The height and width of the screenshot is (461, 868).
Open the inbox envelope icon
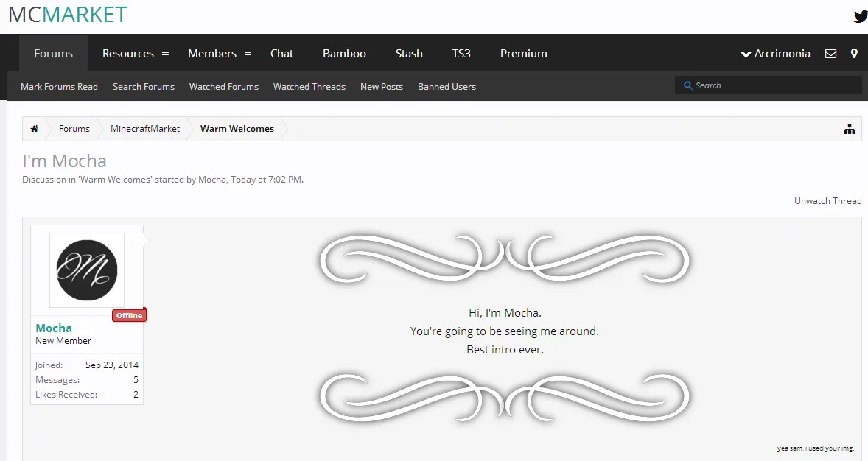point(830,54)
